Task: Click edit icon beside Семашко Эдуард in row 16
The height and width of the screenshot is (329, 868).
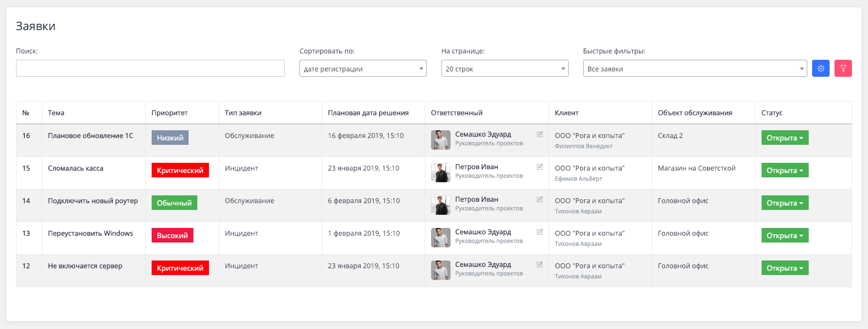Action: [539, 135]
